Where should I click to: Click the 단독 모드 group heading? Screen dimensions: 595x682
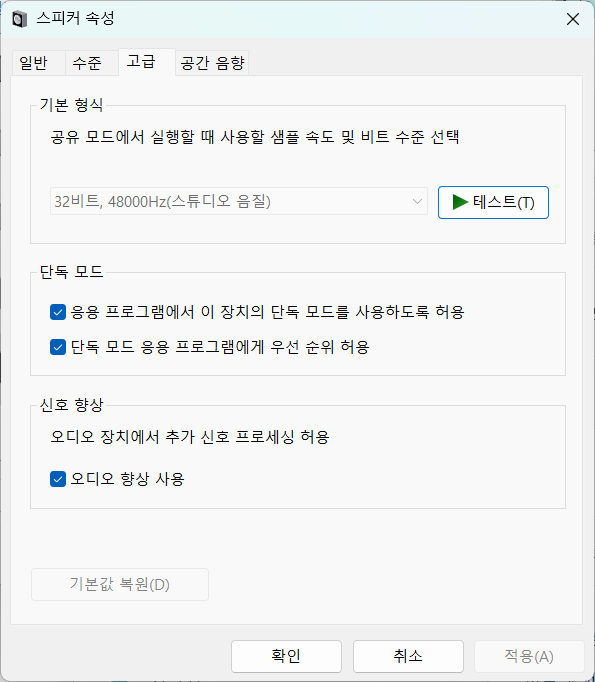[71, 272]
